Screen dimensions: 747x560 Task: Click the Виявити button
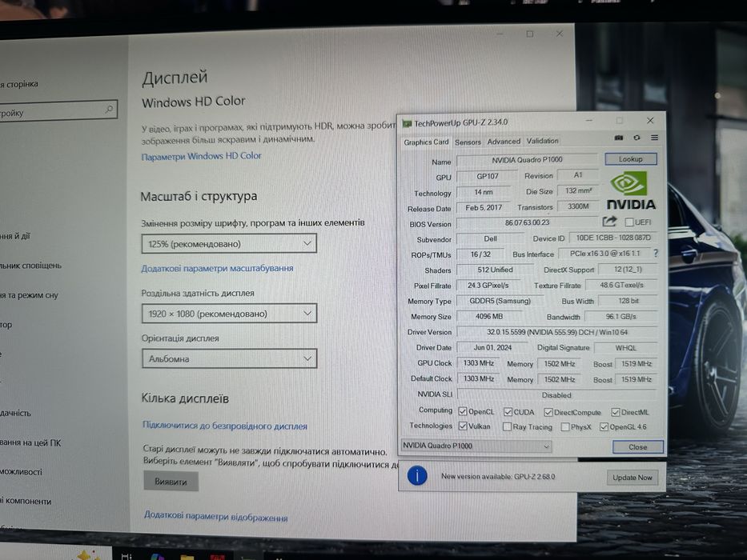pos(171,482)
